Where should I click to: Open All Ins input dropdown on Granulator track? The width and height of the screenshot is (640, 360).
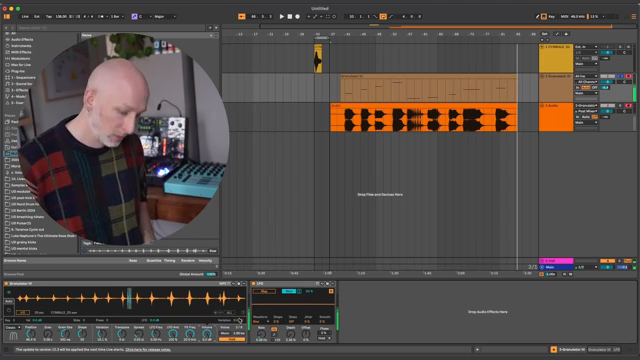pyautogui.click(x=586, y=76)
